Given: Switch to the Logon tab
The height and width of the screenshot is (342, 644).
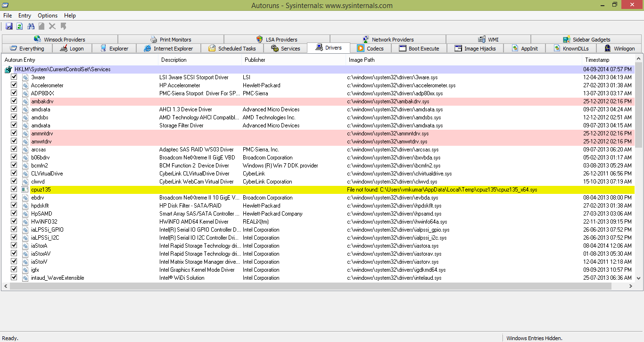Looking at the screenshot, I should coord(72,48).
